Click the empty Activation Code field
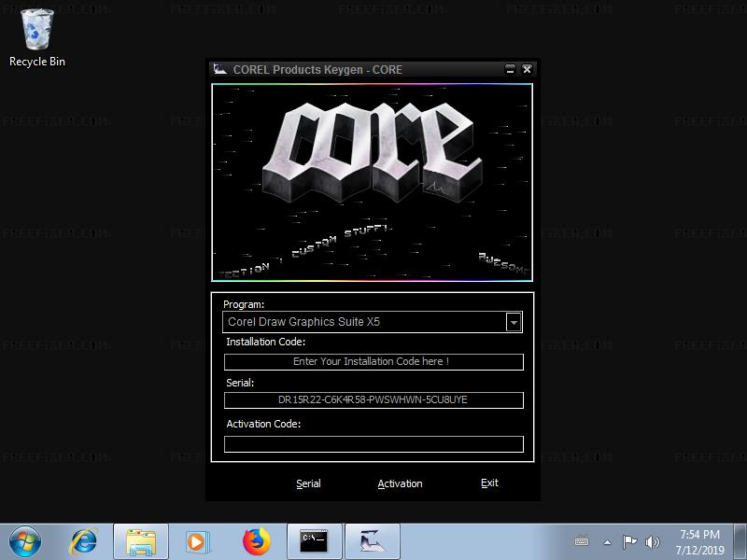 373,444
